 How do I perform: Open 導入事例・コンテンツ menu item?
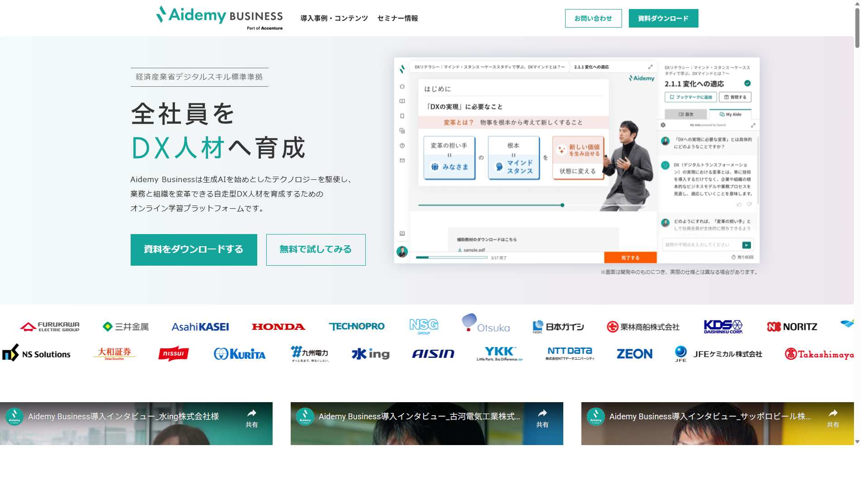[334, 19]
